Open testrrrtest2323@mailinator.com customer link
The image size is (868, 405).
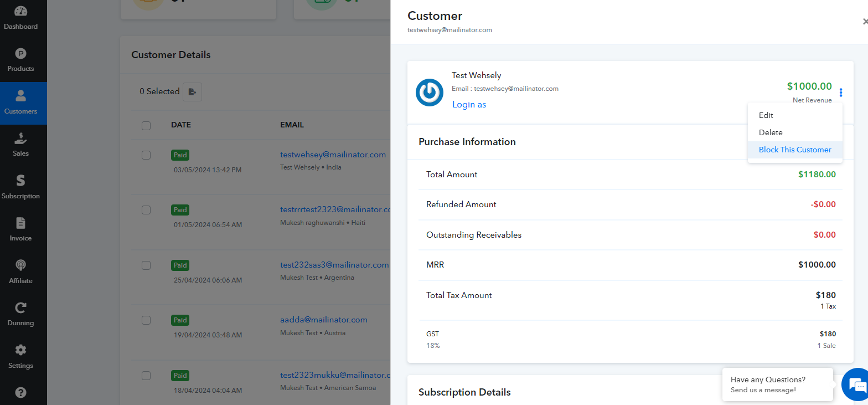pyautogui.click(x=335, y=209)
